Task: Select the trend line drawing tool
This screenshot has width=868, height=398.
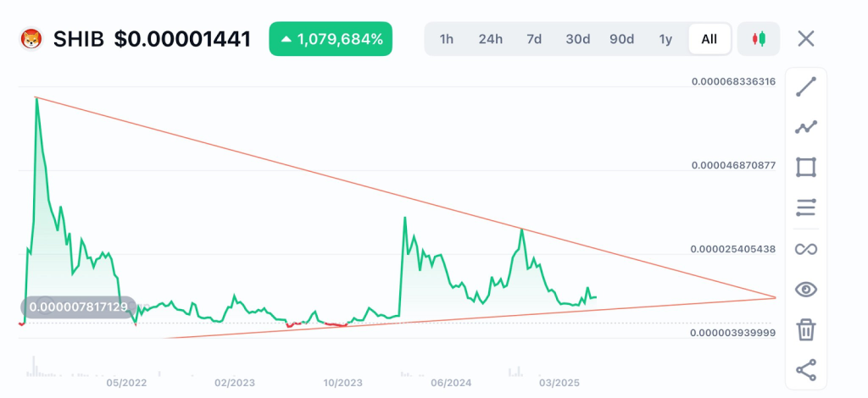Action: click(806, 86)
